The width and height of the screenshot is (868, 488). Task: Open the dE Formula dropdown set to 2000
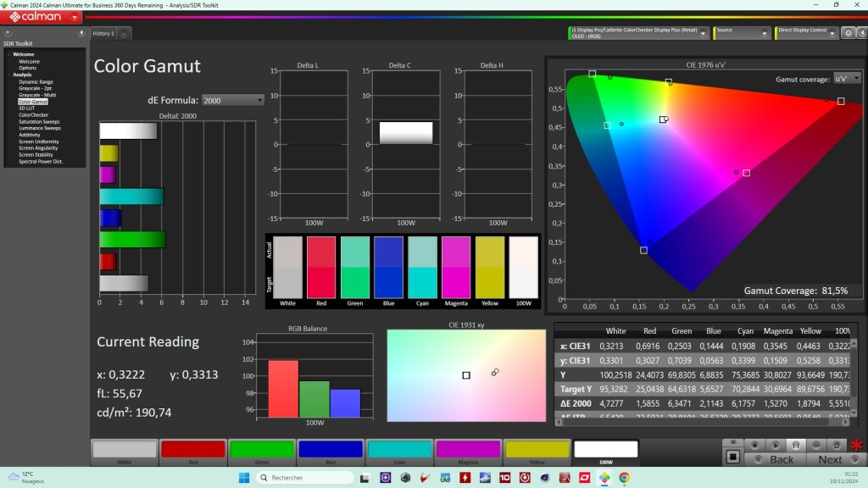pos(232,100)
